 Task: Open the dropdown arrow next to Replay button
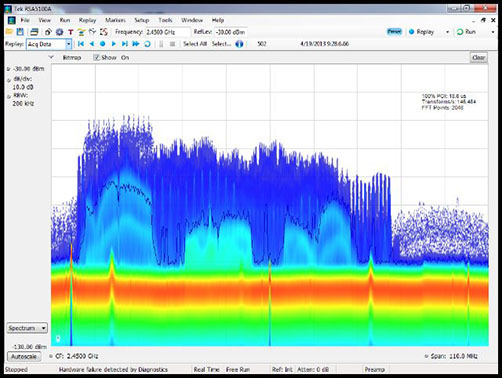coord(447,32)
